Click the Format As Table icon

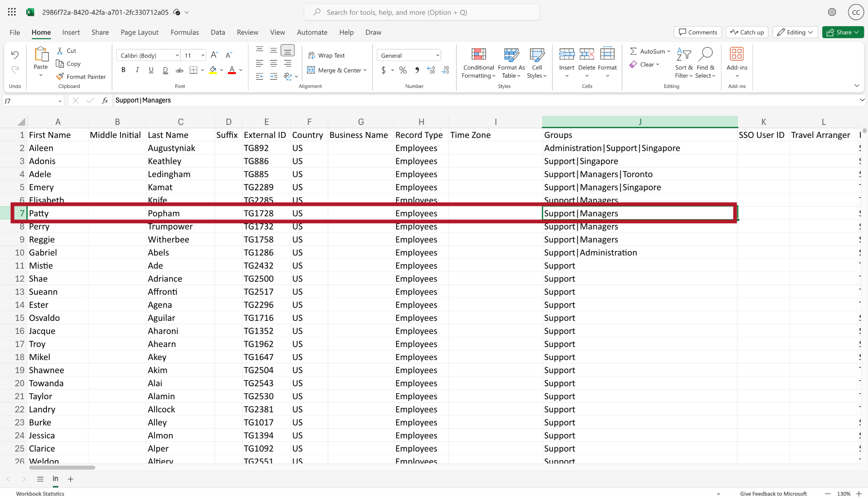coord(511,63)
